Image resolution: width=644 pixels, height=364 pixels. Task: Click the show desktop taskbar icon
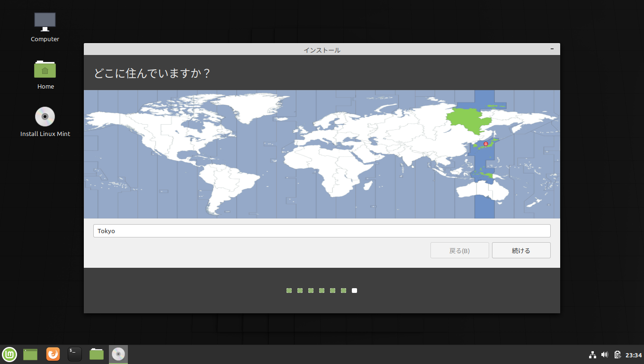[30, 354]
